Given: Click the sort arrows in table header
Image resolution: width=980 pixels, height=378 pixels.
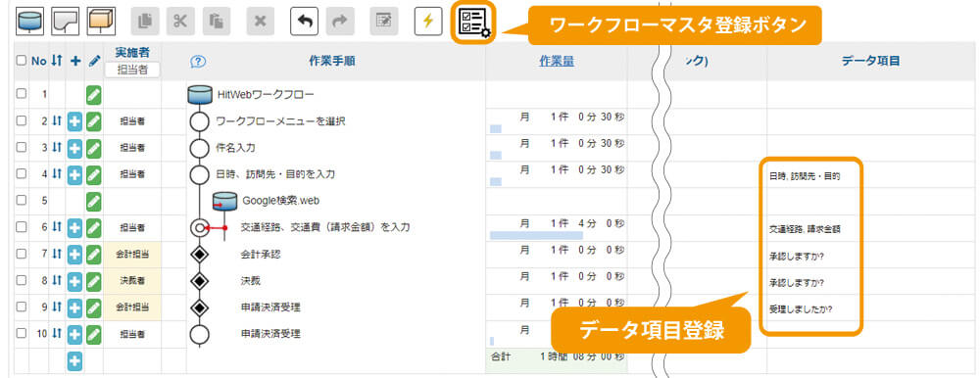Looking at the screenshot, I should pyautogui.click(x=57, y=61).
